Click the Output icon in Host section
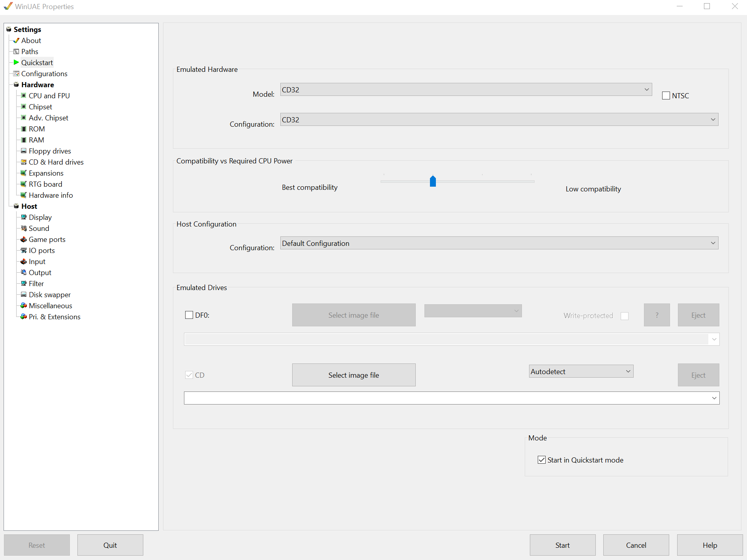Viewport: 747px width, 560px height. 24,273
